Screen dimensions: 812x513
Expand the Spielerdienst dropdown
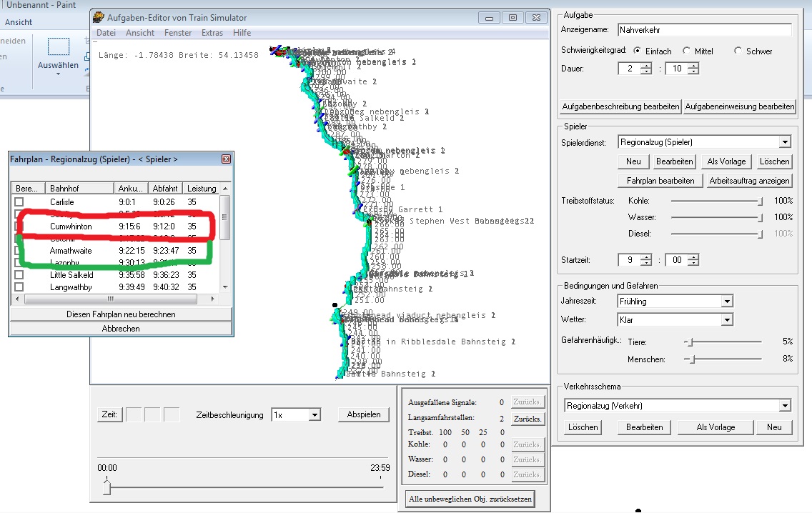[785, 142]
